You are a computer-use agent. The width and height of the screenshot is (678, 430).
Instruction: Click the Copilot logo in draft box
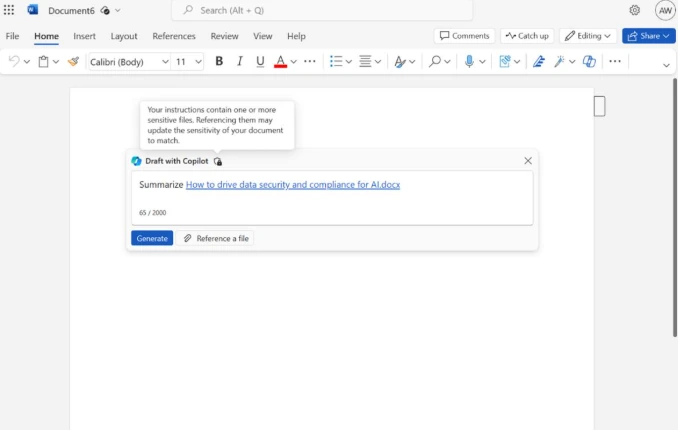click(136, 161)
